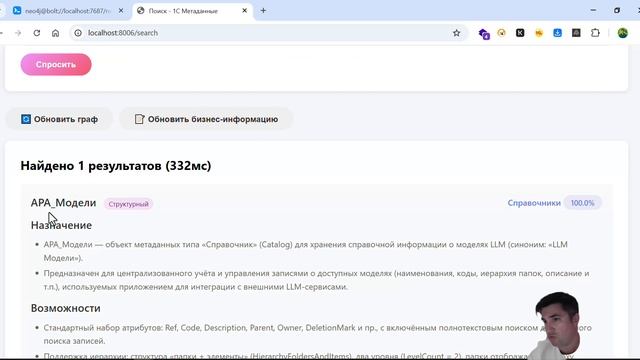Click the site information icon

78,33
